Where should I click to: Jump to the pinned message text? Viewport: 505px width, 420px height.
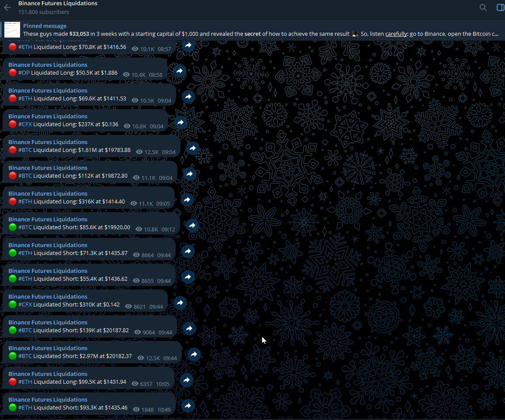(260, 34)
